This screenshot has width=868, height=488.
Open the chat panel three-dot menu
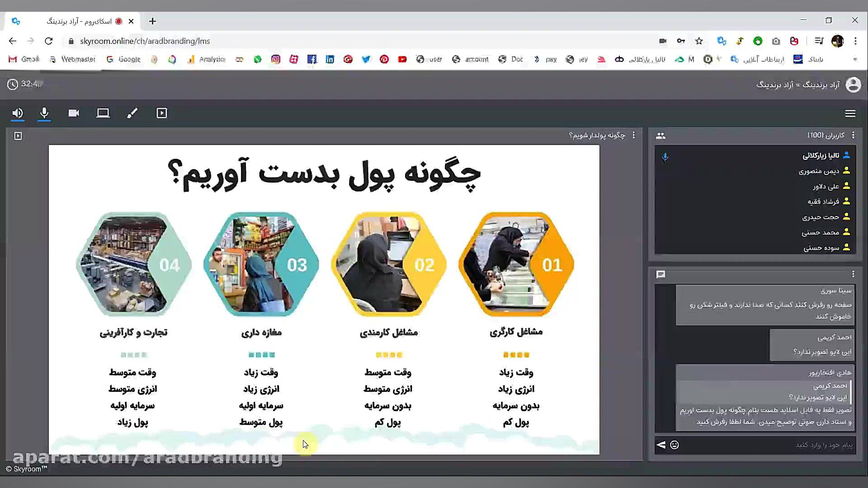853,274
